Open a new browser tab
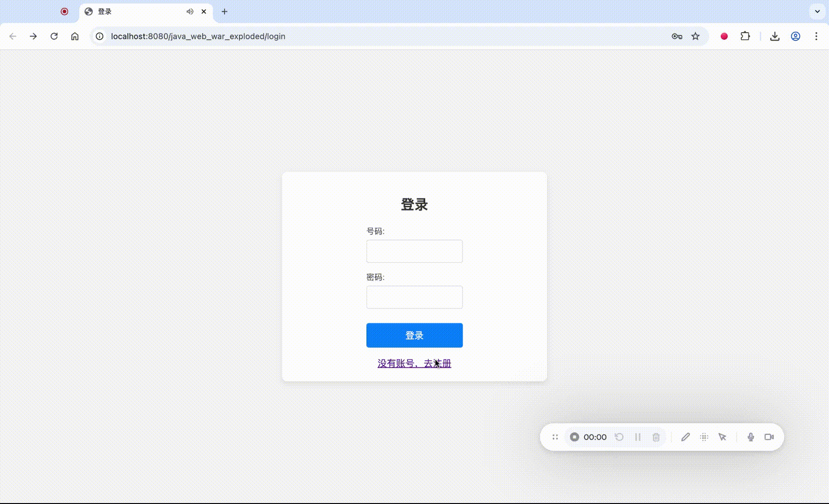Viewport: 829px width, 504px height. (x=225, y=11)
